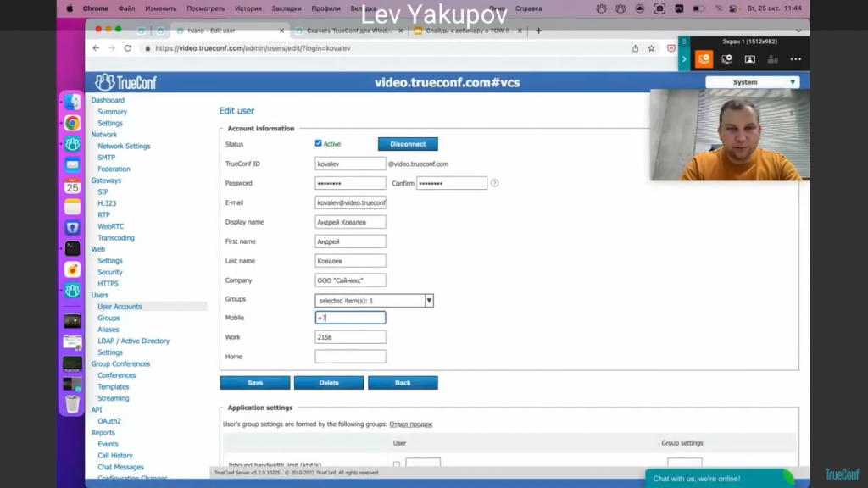This screenshot has height=488, width=868.
Task: Open the Trash in the Dock
Action: [x=72, y=404]
